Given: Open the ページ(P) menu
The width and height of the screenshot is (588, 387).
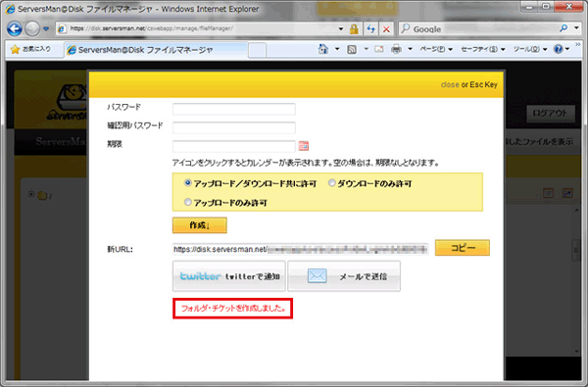Looking at the screenshot, I should 436,49.
